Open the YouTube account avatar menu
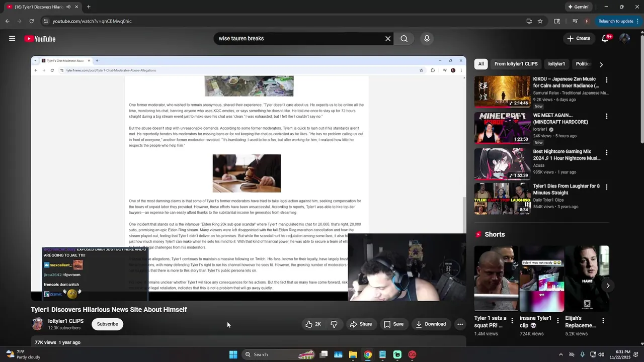The height and width of the screenshot is (362, 644). [624, 39]
